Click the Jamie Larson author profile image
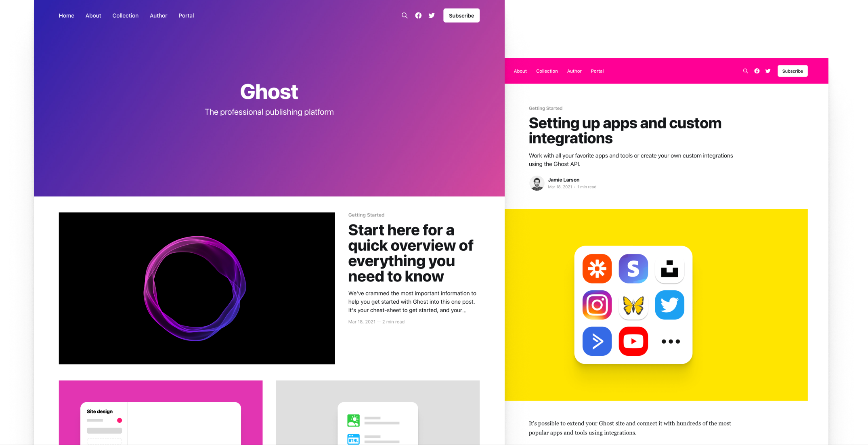 point(536,183)
